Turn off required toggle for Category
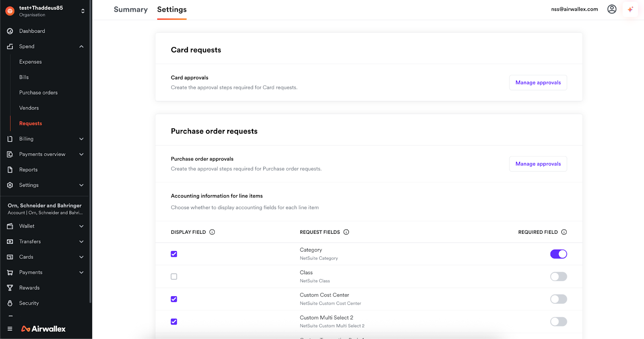The height and width of the screenshot is (339, 644). coord(558,254)
